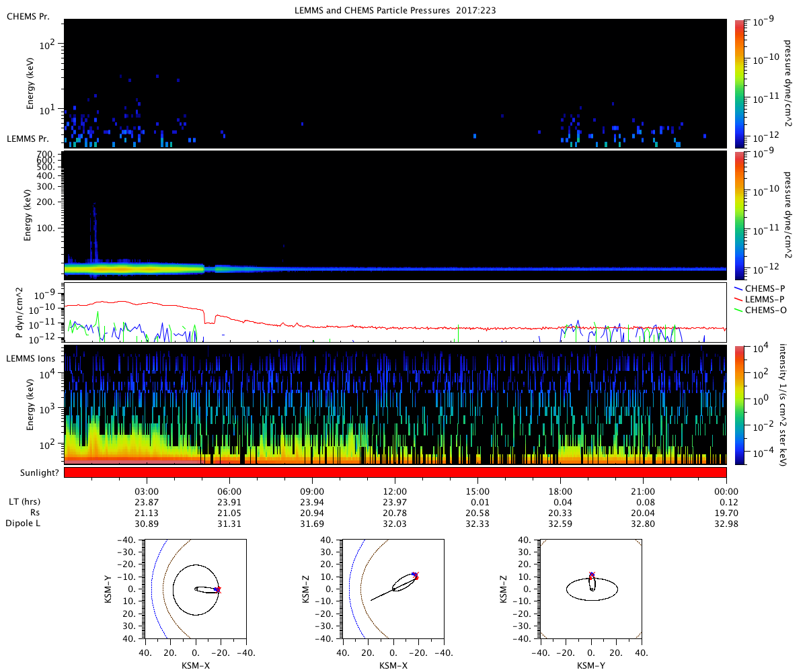Click the LEMMS Ions panel label

(x=30, y=359)
